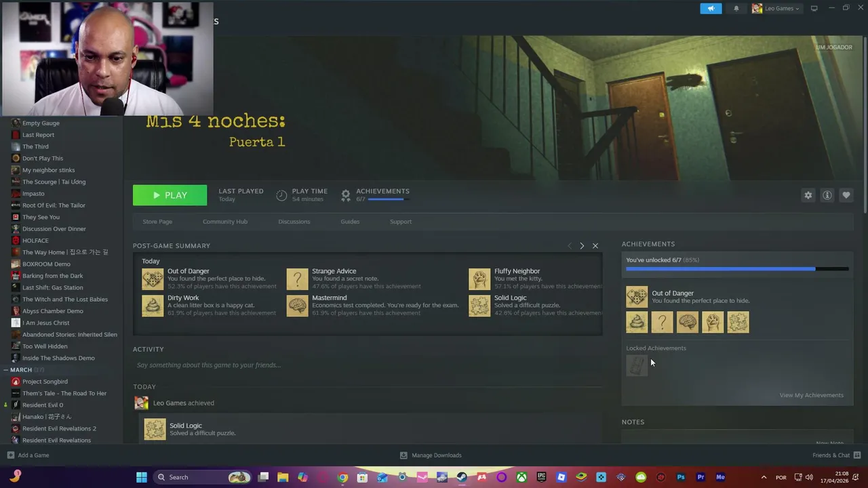Click Add a Game

(x=27, y=455)
